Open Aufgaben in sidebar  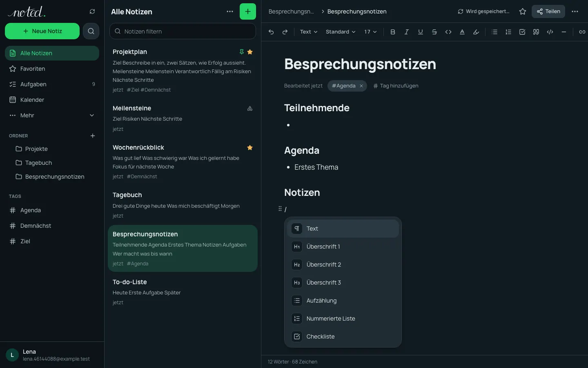tap(52, 84)
